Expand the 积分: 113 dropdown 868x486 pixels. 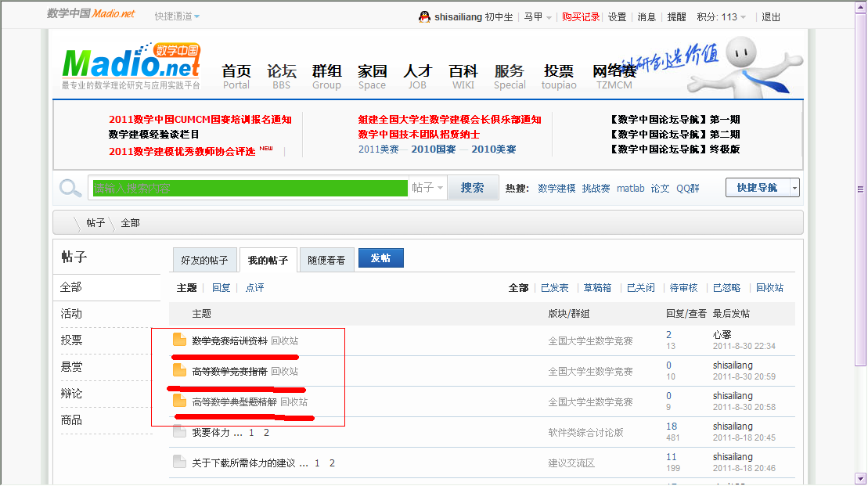pos(722,17)
